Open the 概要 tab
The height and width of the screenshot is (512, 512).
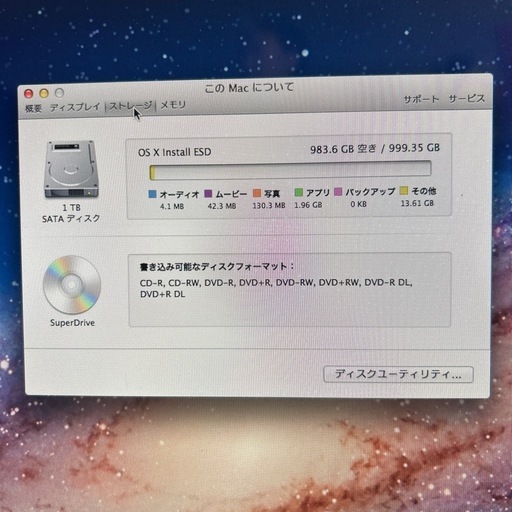tap(33, 108)
